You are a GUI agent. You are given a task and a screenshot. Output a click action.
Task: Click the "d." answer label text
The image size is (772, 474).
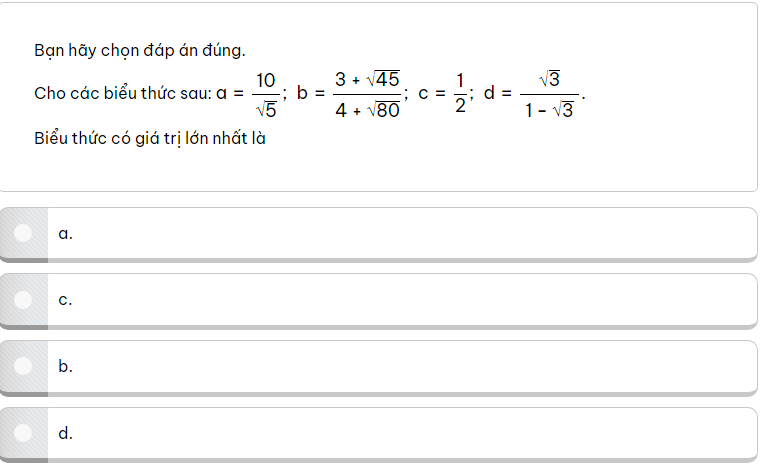click(x=66, y=434)
